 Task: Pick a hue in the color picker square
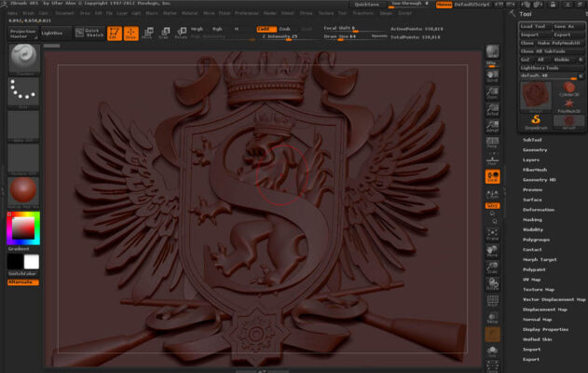click(x=23, y=228)
